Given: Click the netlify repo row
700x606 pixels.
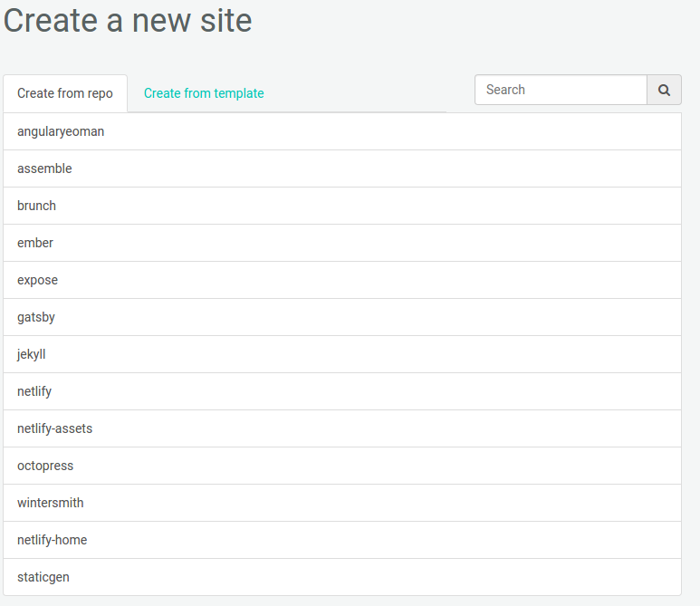Looking at the screenshot, I should (342, 390).
